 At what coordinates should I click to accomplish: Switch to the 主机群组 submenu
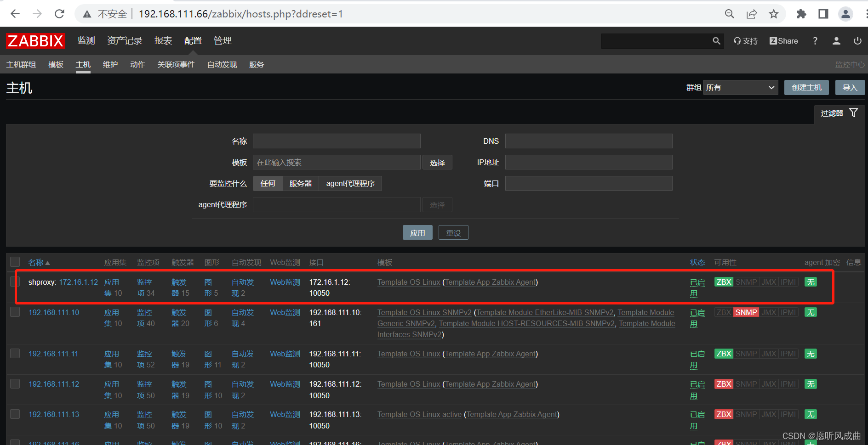pyautogui.click(x=21, y=64)
